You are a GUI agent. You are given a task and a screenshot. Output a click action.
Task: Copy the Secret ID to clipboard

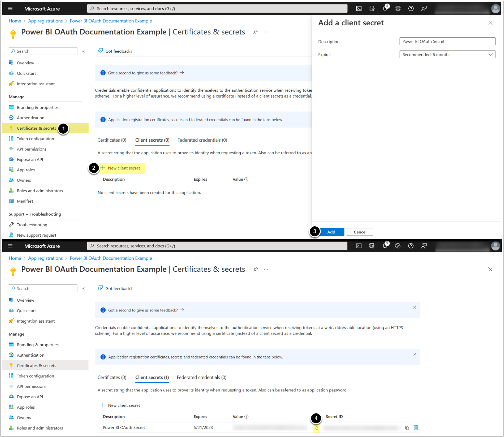(407, 428)
